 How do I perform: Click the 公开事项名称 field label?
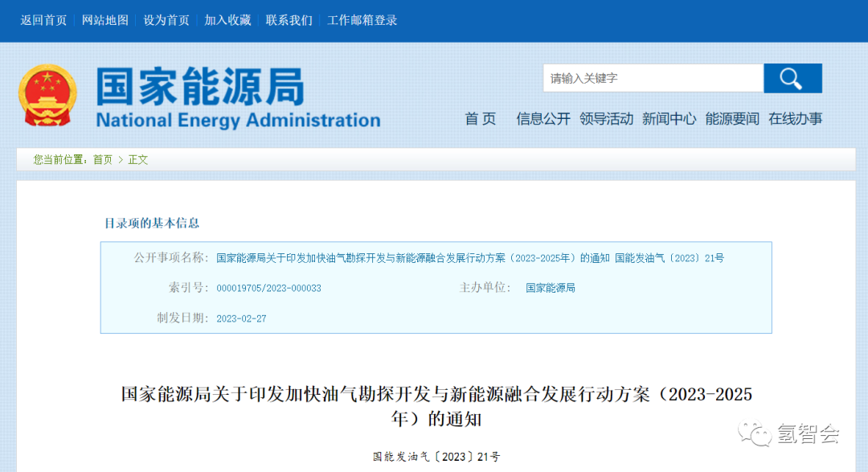(172, 257)
